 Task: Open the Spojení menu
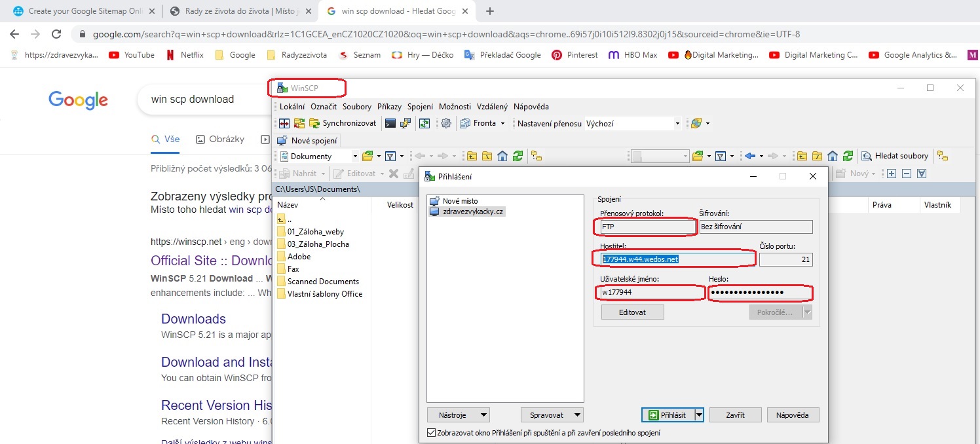[x=420, y=107]
